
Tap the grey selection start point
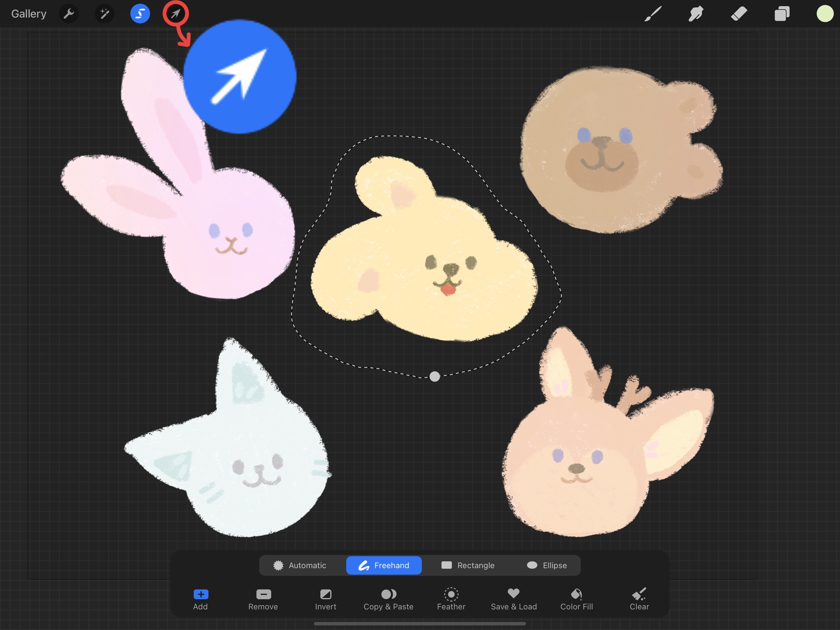pos(435,377)
